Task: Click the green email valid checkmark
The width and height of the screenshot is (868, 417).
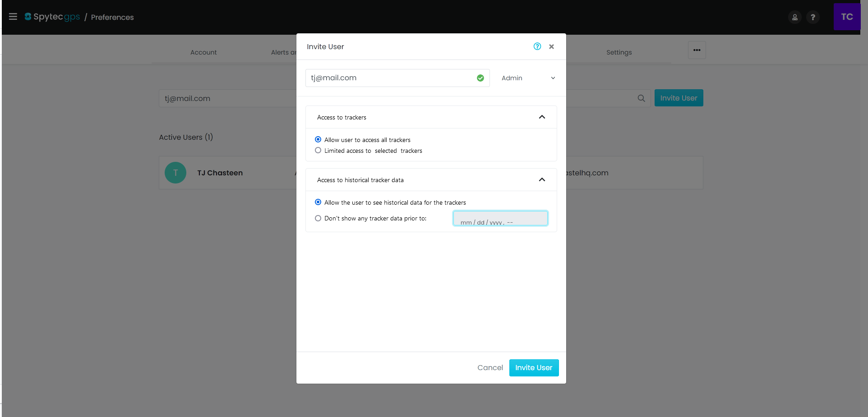Action: click(480, 78)
